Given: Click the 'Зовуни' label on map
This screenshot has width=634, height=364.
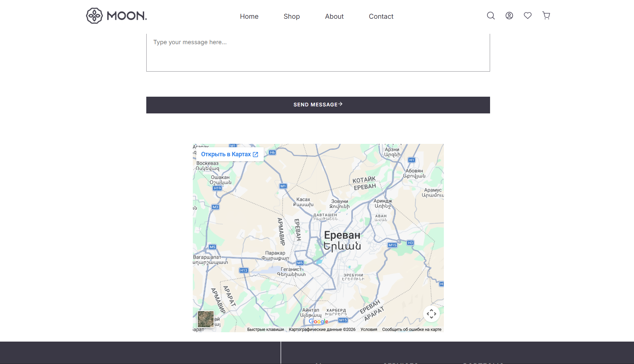Looking at the screenshot, I should pos(339,201).
